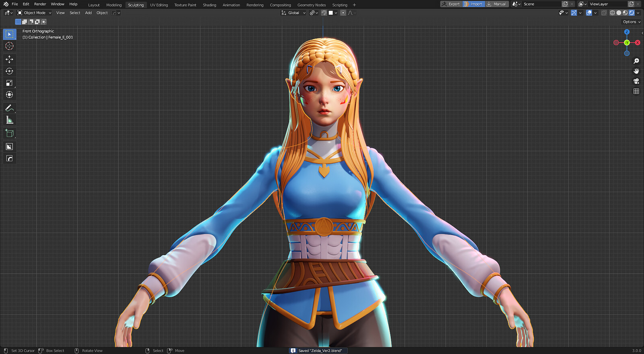Open the scene browse dropdown icon
Screen dimensions: 644x354
pyautogui.click(x=516, y=4)
